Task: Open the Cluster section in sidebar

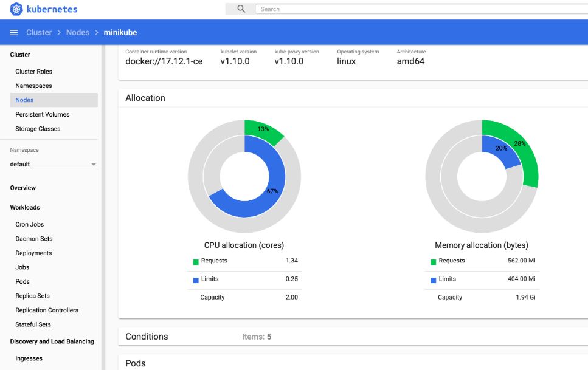Action: click(20, 54)
